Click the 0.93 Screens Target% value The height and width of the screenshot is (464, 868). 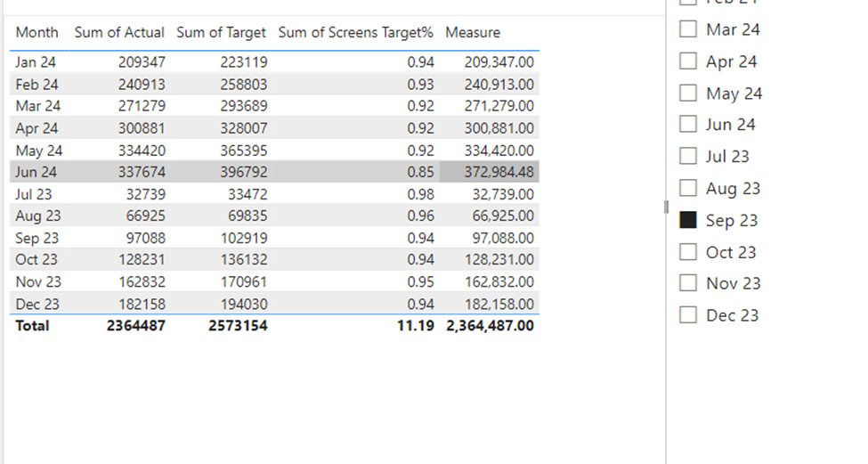[421, 85]
